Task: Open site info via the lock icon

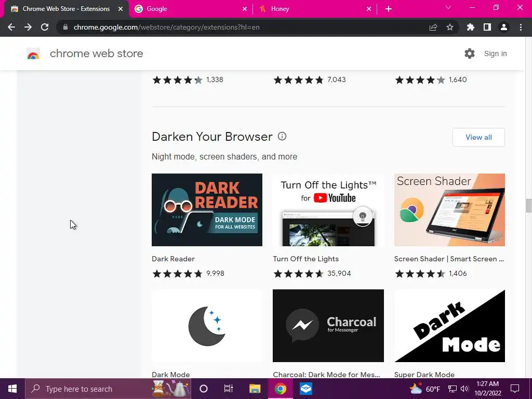Action: click(x=65, y=27)
